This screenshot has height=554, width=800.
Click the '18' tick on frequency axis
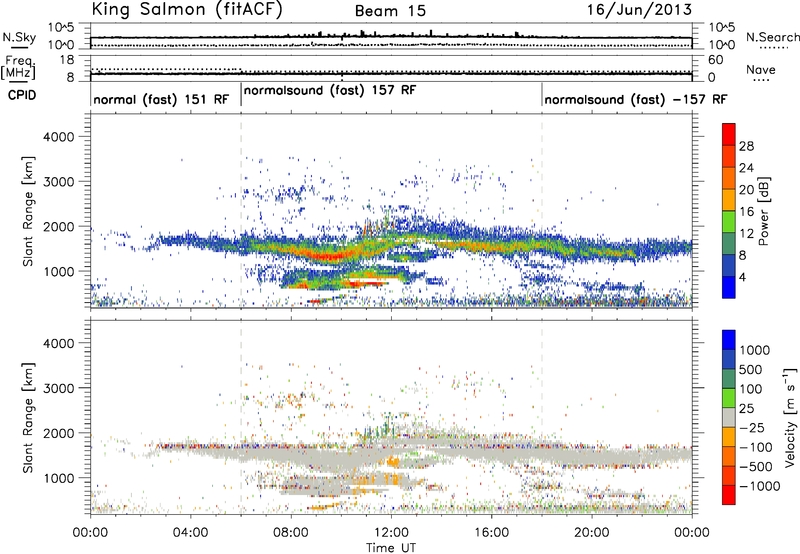point(67,60)
